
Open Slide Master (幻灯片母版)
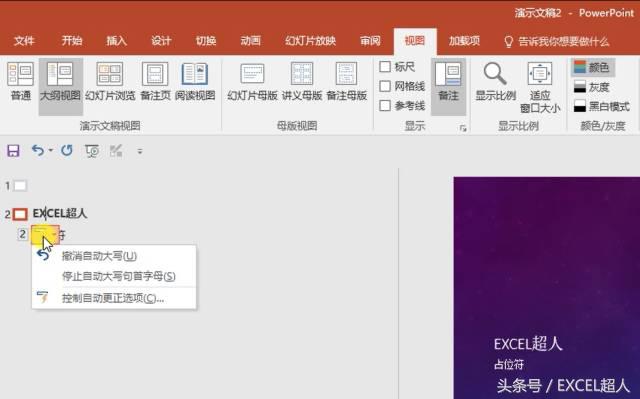[252, 82]
